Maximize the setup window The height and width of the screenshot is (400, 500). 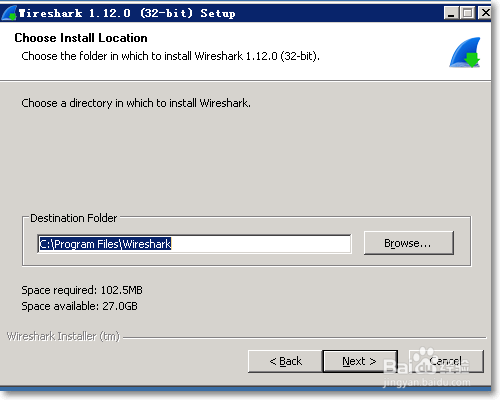pos(468,13)
